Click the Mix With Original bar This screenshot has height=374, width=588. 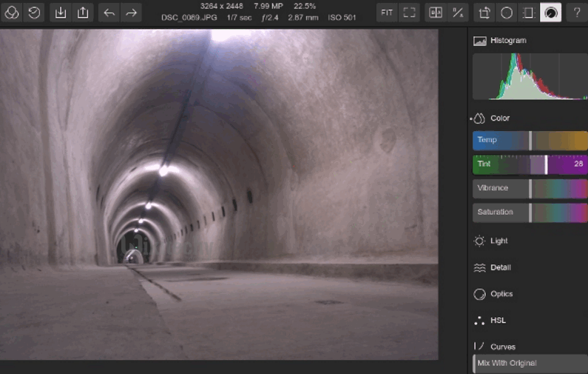530,364
